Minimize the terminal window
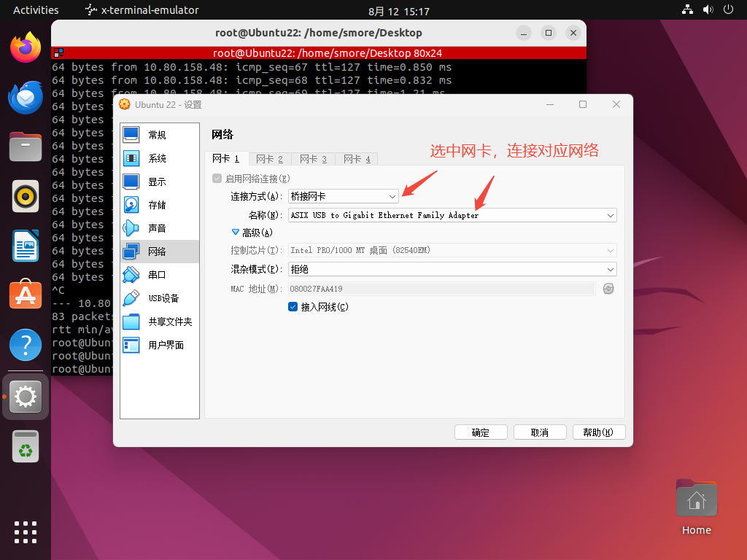747x560 pixels. coord(524,33)
